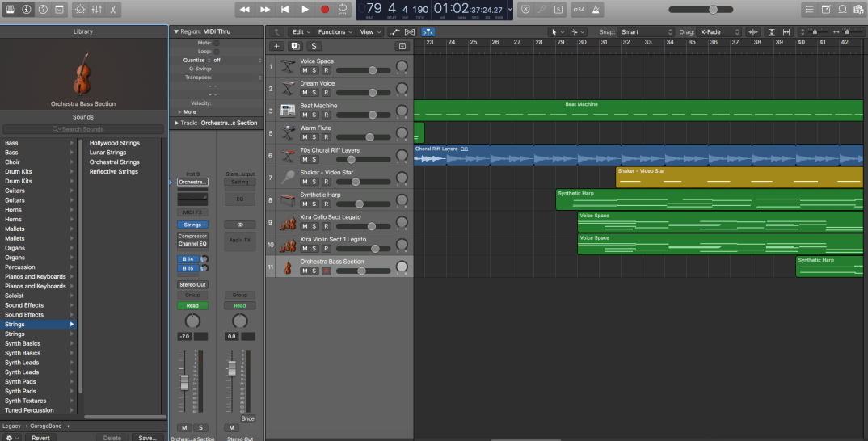Open the Drag mode X-Fade dropdown

pos(721,32)
